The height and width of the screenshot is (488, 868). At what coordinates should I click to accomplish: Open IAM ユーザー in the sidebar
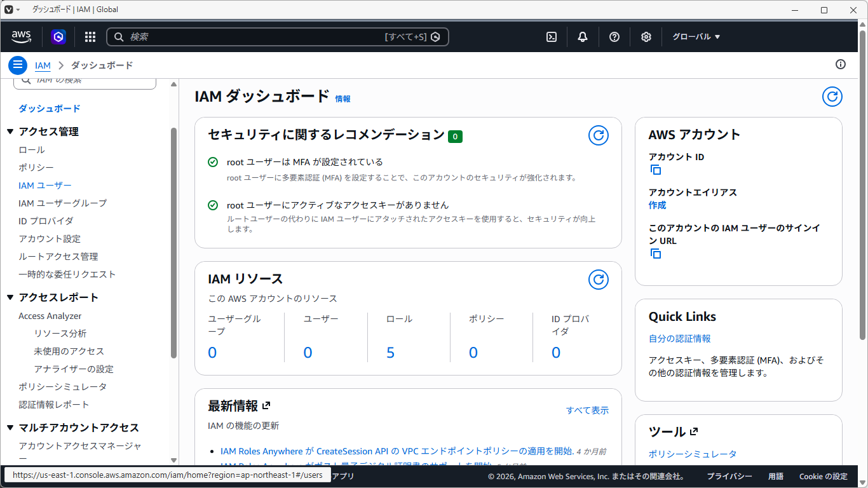click(45, 186)
